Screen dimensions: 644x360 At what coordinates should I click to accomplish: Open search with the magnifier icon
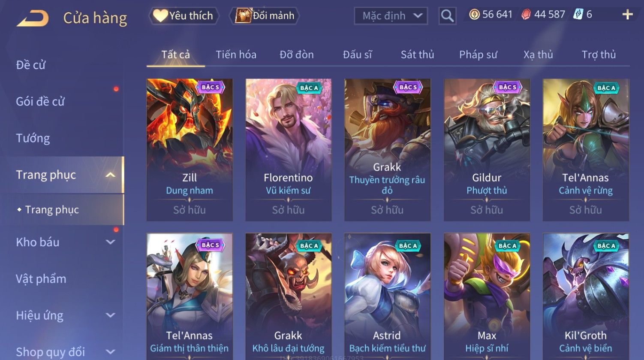point(447,16)
